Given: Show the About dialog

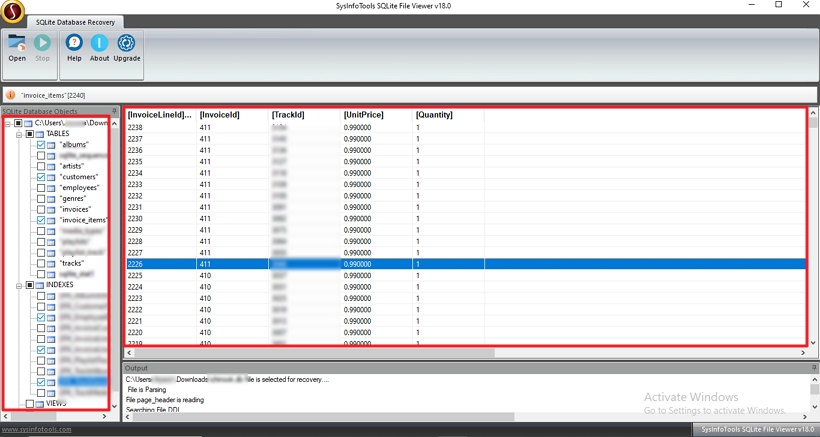Looking at the screenshot, I should tap(99, 48).
